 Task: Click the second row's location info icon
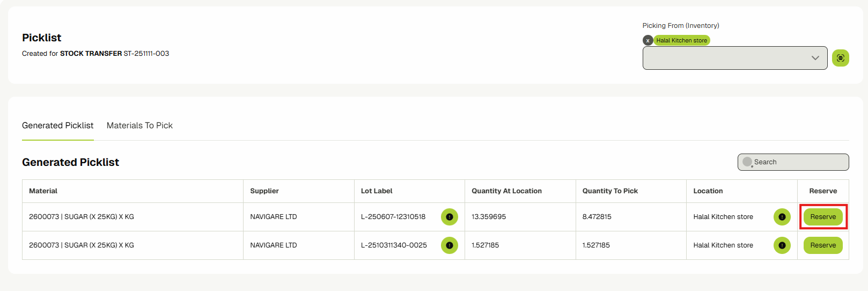782,245
